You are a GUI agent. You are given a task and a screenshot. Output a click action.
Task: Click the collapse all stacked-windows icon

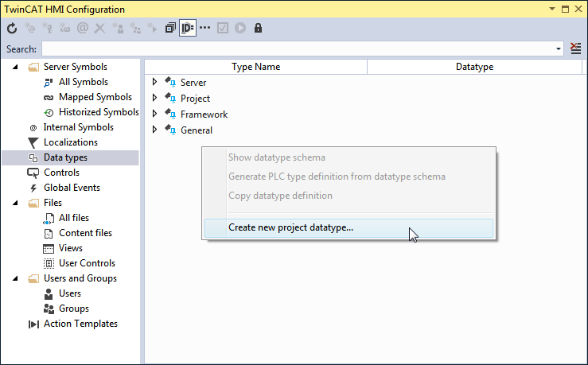(170, 28)
